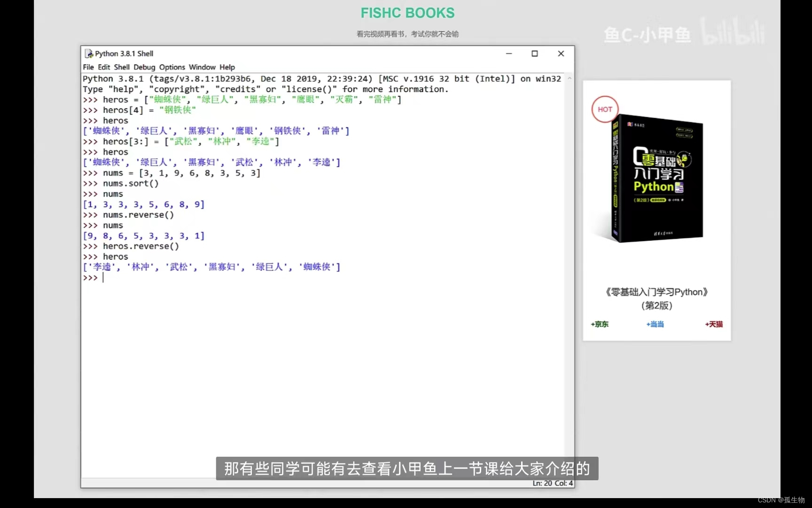812x508 pixels.
Task: Click the Ln 20 Col 4 status bar
Action: pyautogui.click(x=552, y=483)
